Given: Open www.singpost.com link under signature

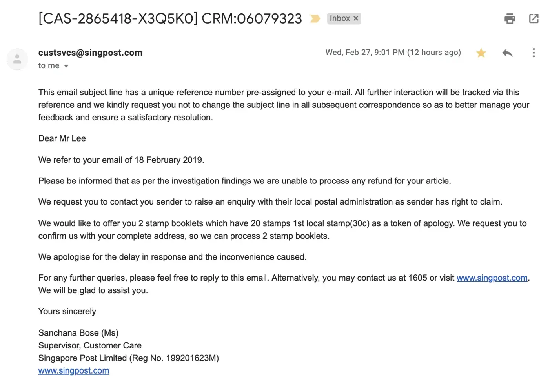Looking at the screenshot, I should point(74,371).
